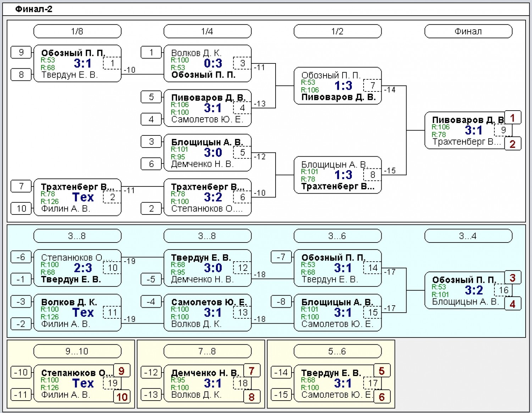Click the Tex result in Волков vs Филин

(x=83, y=313)
